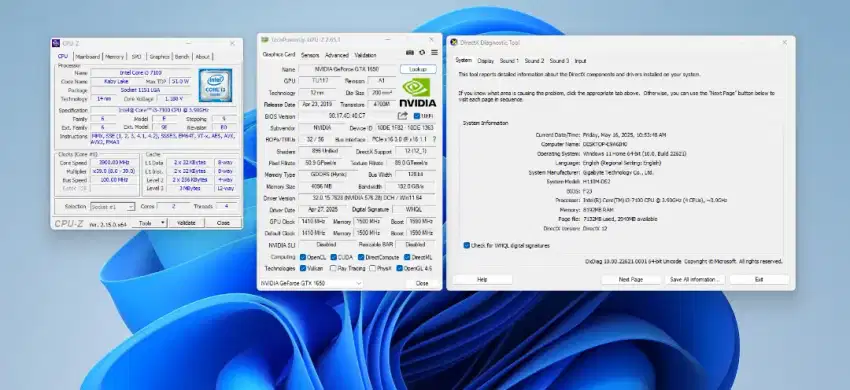Click the Help button in DxDiag

[482, 279]
